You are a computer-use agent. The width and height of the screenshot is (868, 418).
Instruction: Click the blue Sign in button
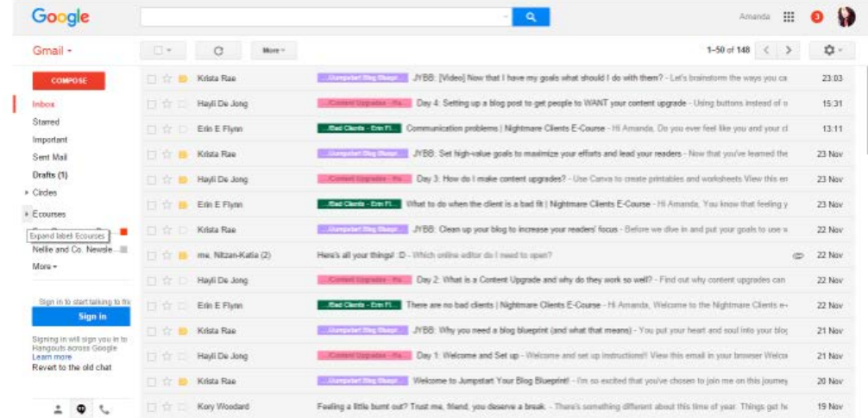pos(81,317)
